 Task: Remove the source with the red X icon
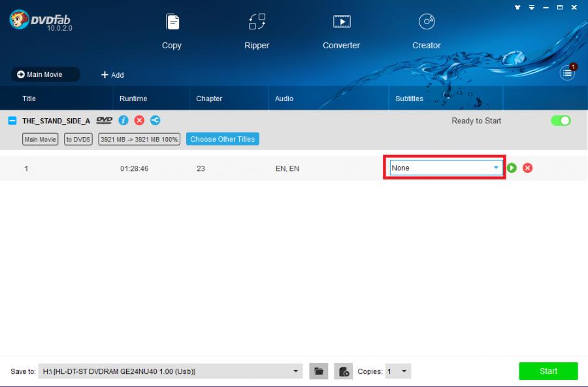click(139, 121)
